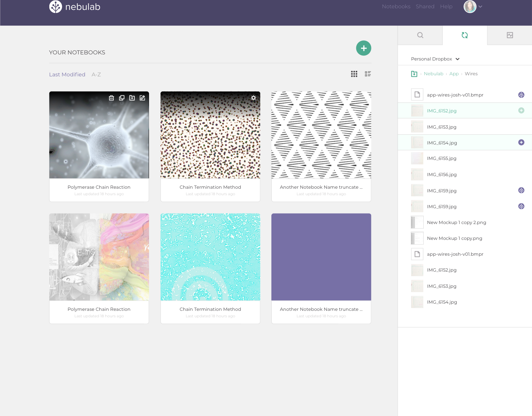Select New Mockup 1 copy.png file

pos(465,238)
